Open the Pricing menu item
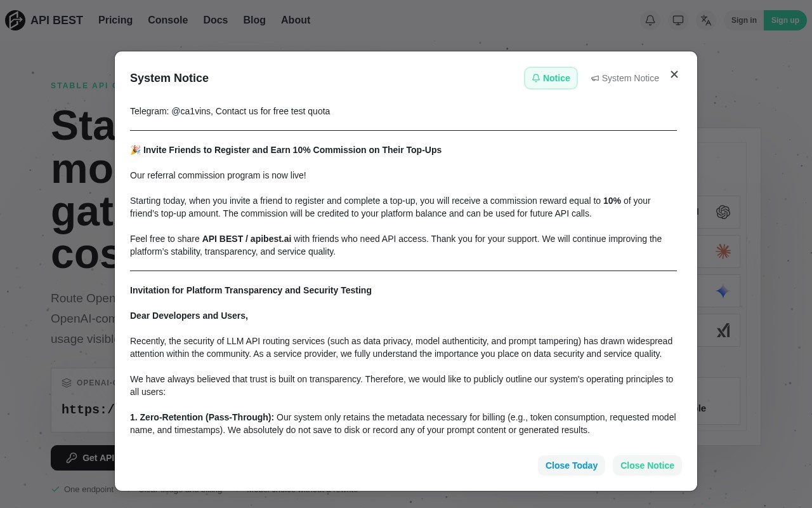 [x=115, y=20]
